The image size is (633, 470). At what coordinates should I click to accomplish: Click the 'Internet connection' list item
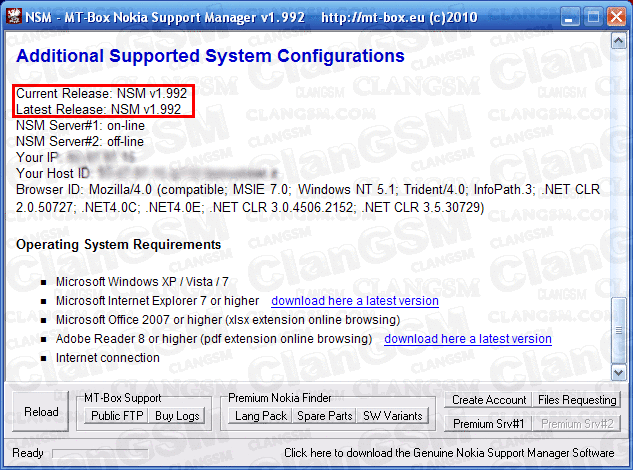(108, 358)
